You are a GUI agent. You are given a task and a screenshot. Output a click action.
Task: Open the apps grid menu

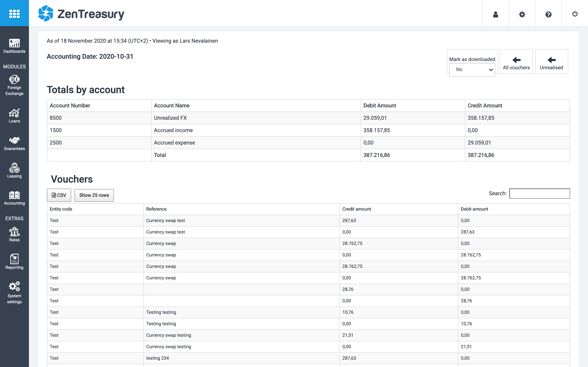coord(14,13)
